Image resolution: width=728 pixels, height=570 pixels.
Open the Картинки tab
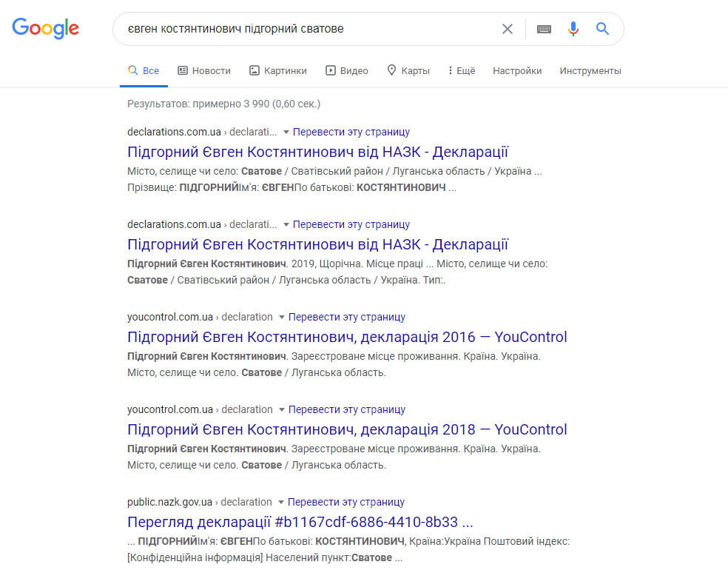click(278, 70)
